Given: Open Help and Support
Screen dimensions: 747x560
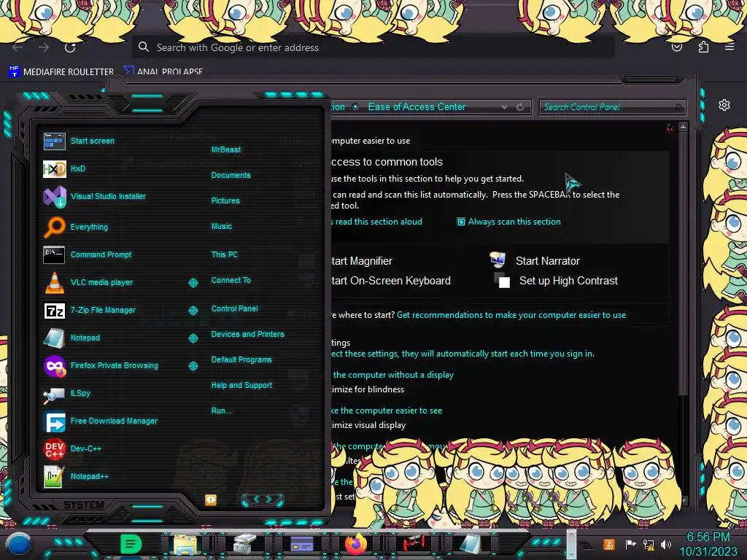Looking at the screenshot, I should [241, 385].
